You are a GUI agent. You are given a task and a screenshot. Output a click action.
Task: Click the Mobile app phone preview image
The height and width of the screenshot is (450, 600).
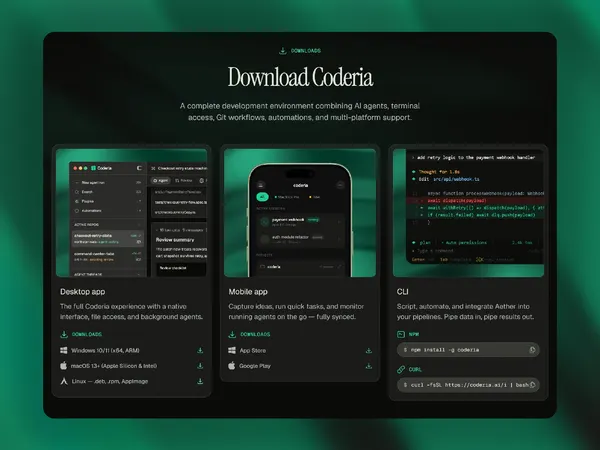300,213
